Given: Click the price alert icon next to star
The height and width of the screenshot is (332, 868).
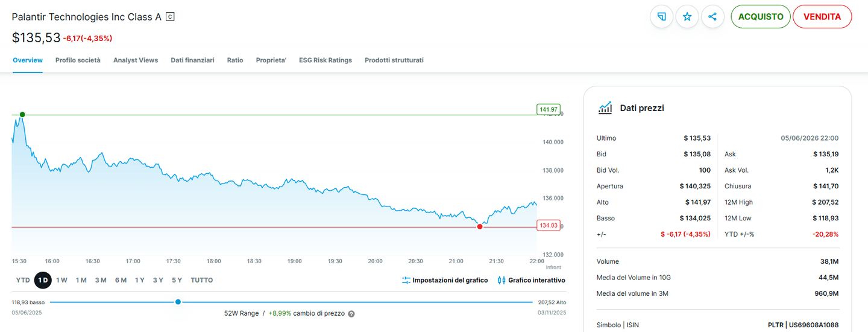Looking at the screenshot, I should [x=661, y=17].
